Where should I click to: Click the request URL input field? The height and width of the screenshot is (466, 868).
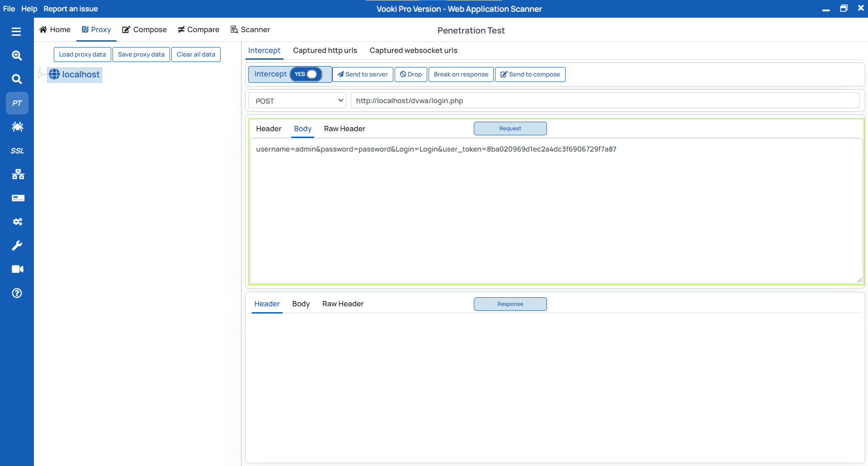point(604,100)
